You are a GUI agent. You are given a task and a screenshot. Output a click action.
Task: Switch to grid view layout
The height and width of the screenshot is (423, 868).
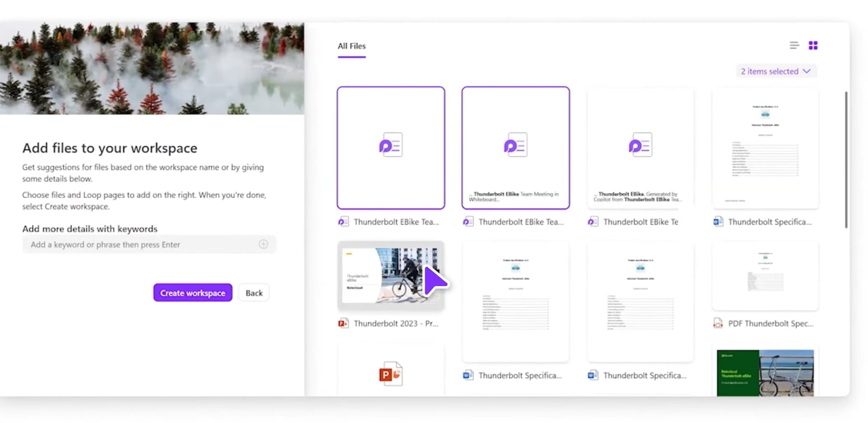pos(813,45)
